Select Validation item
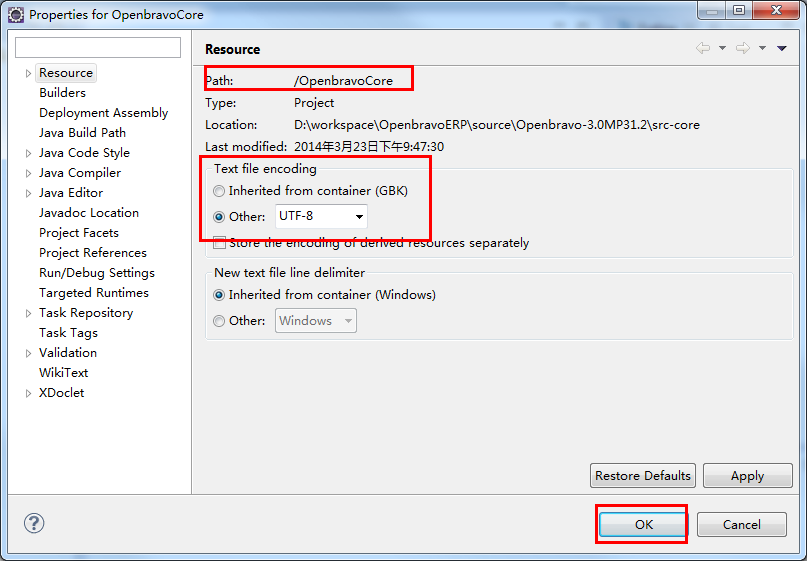Screen dimensions: 807x561 click(x=68, y=353)
